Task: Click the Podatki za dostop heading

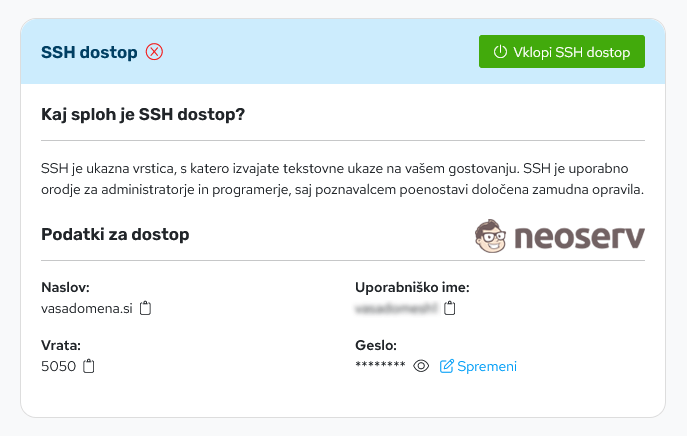Action: point(115,234)
